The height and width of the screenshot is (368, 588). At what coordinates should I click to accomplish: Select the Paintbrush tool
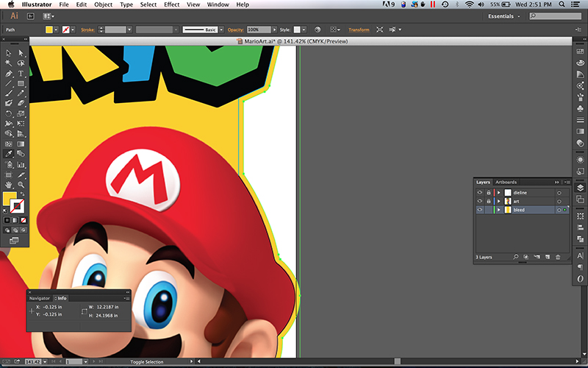click(x=9, y=93)
